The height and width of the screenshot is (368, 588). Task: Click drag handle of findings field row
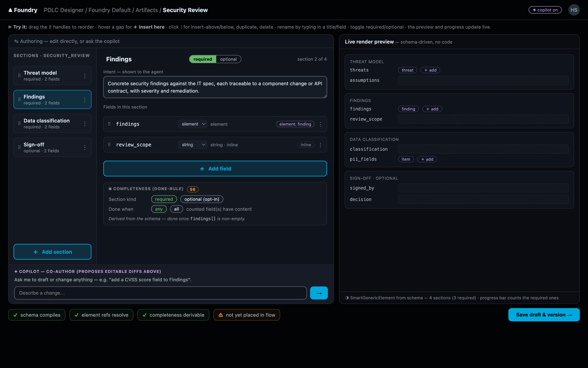pos(109,124)
